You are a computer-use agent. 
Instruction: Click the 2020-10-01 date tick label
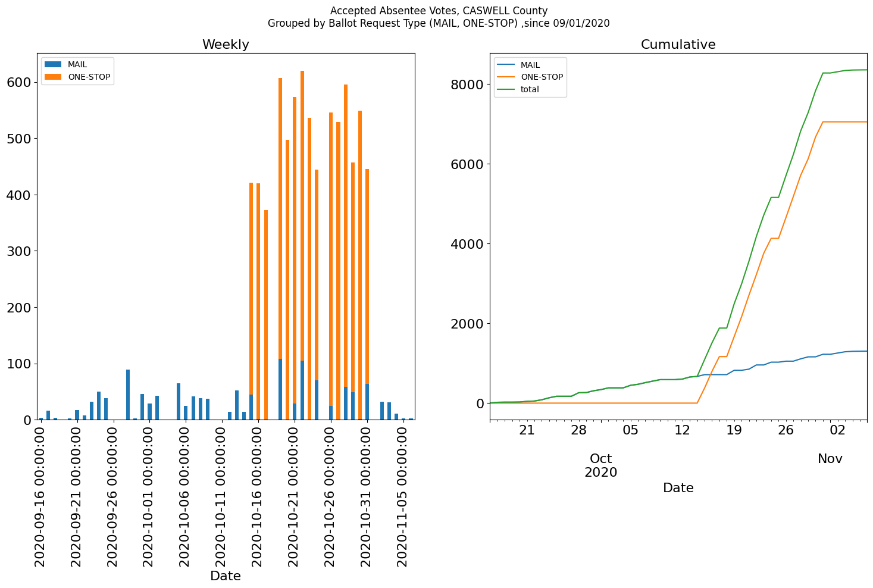pyautogui.click(x=149, y=495)
